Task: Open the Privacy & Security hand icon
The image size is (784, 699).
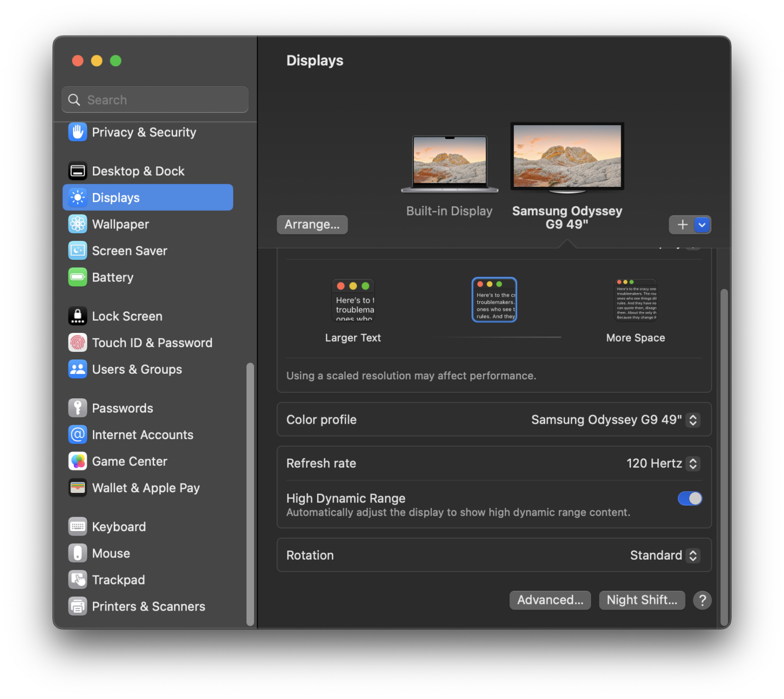Action: tap(78, 132)
